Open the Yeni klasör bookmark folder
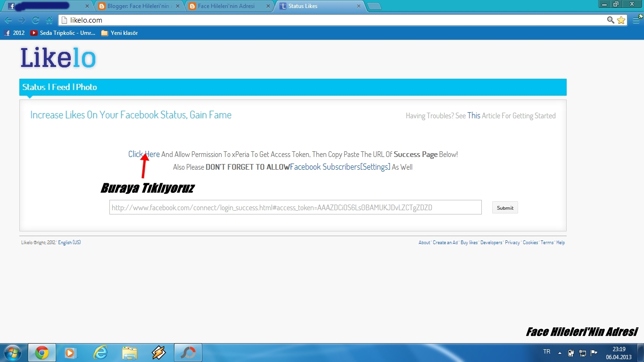The width and height of the screenshot is (644, 362). (119, 33)
